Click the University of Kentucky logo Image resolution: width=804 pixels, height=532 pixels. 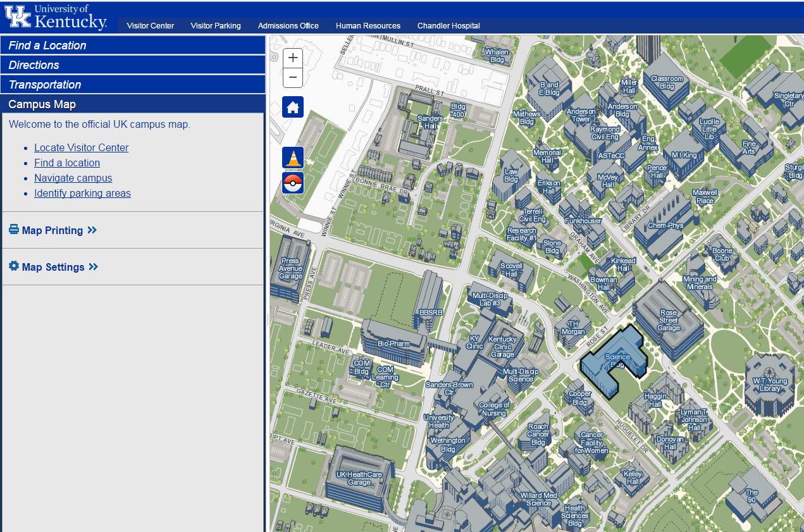coord(56,17)
